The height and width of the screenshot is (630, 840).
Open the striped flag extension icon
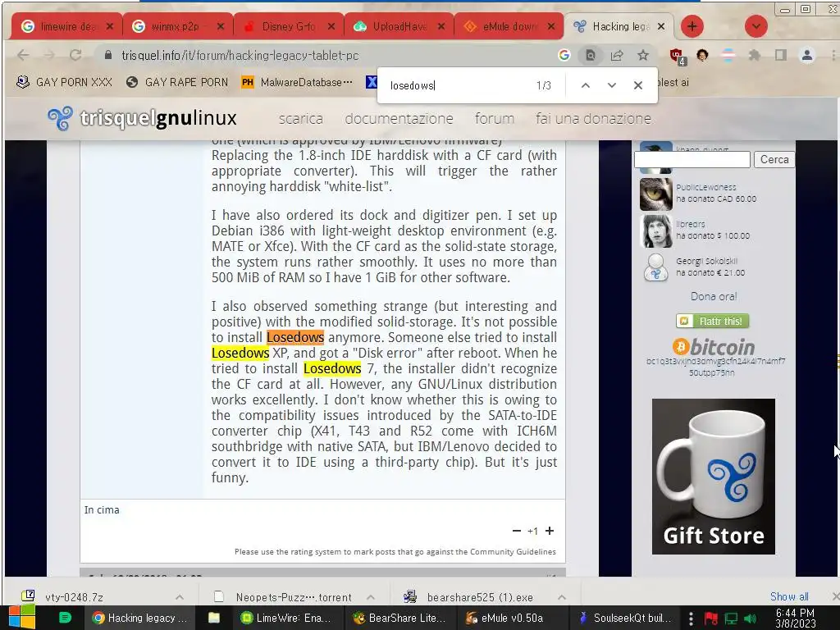(x=728, y=55)
